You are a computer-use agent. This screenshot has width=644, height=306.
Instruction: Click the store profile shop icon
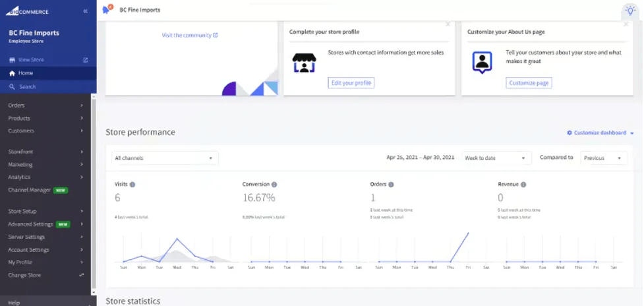pyautogui.click(x=305, y=63)
